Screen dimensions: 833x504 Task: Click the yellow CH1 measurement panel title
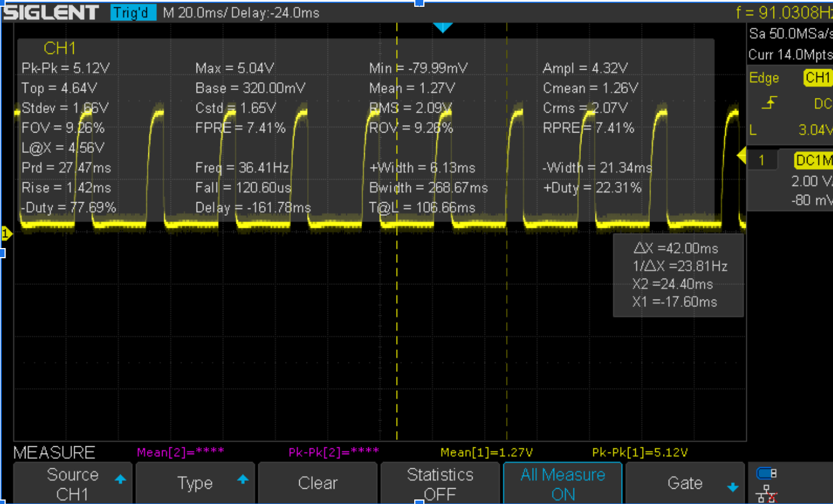click(59, 48)
